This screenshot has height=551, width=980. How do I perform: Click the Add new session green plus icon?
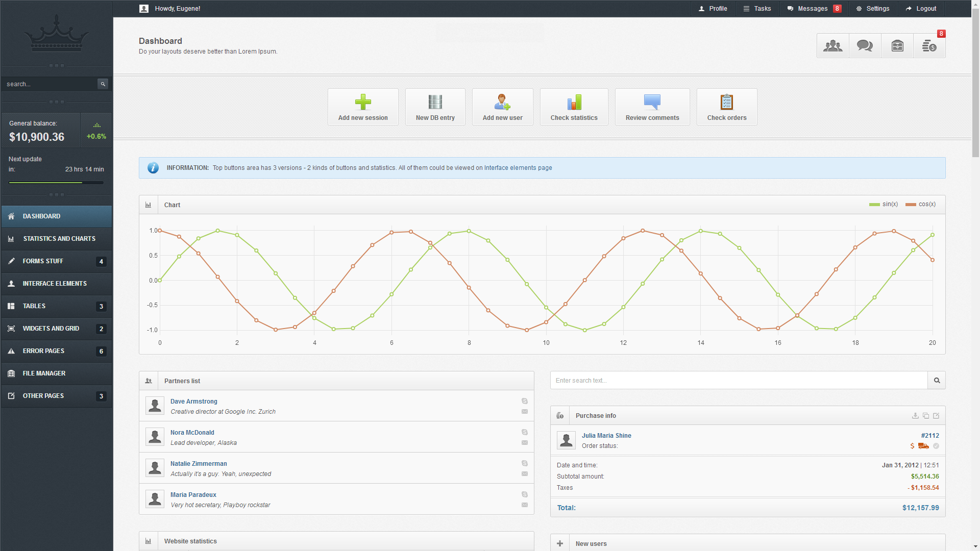tap(363, 102)
